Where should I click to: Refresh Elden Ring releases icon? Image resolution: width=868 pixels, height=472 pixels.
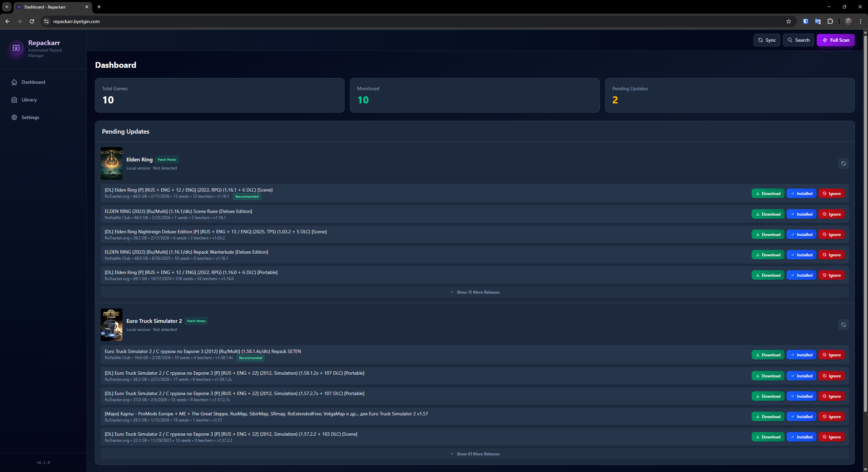point(843,163)
